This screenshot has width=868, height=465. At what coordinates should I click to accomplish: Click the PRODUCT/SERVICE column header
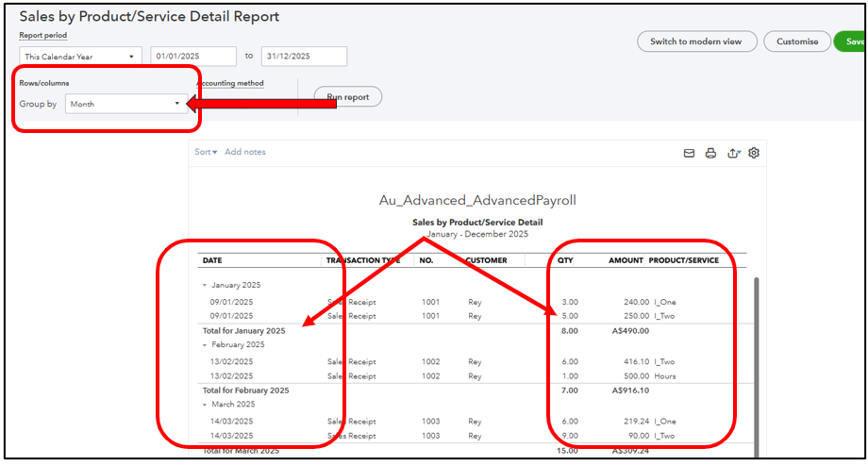tap(684, 260)
